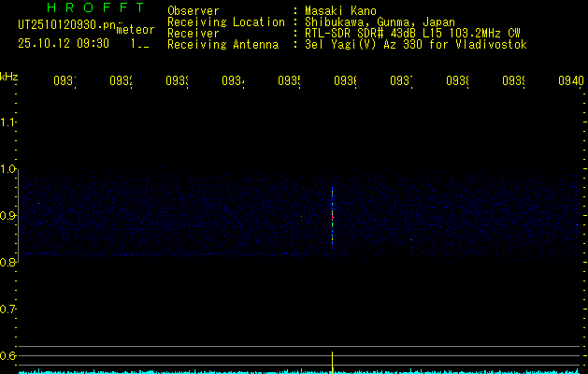Screen dimensions: 588x374
Task: Click the observer name Masaki Kano
Action: [x=340, y=11]
